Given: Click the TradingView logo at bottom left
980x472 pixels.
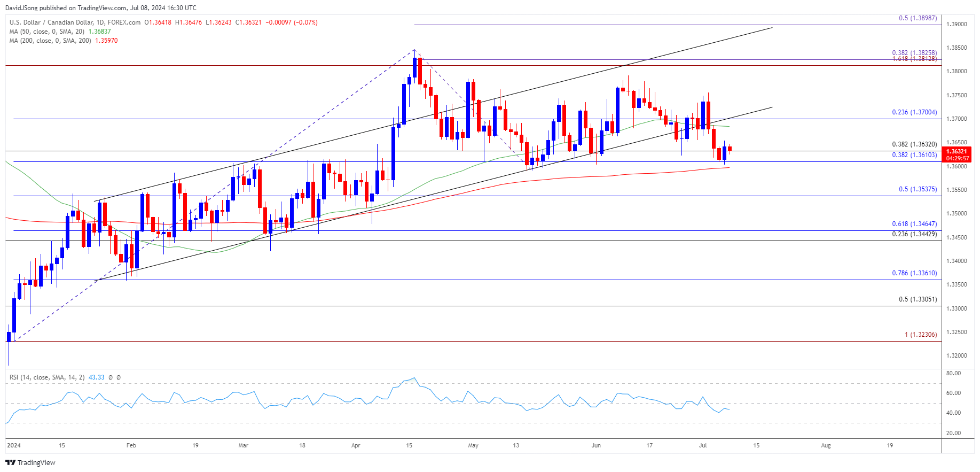Looking at the screenshot, I should (x=30, y=462).
